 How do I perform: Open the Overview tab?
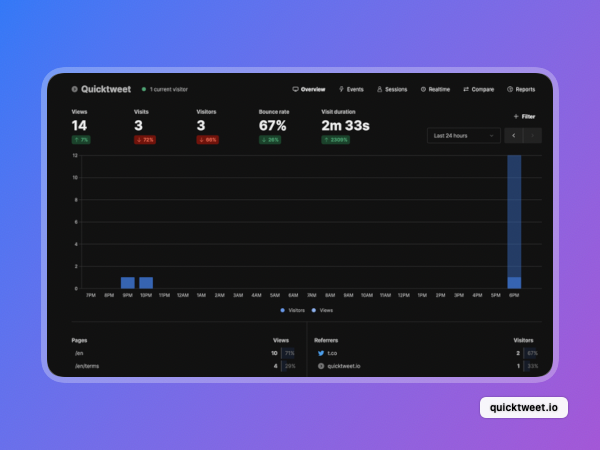tap(309, 89)
